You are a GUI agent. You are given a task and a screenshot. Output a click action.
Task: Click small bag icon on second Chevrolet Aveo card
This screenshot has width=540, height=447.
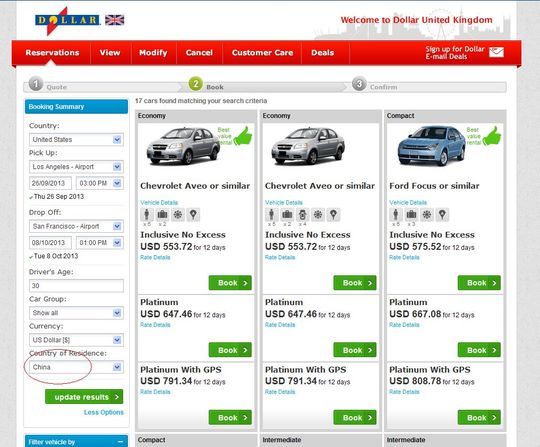click(x=302, y=215)
